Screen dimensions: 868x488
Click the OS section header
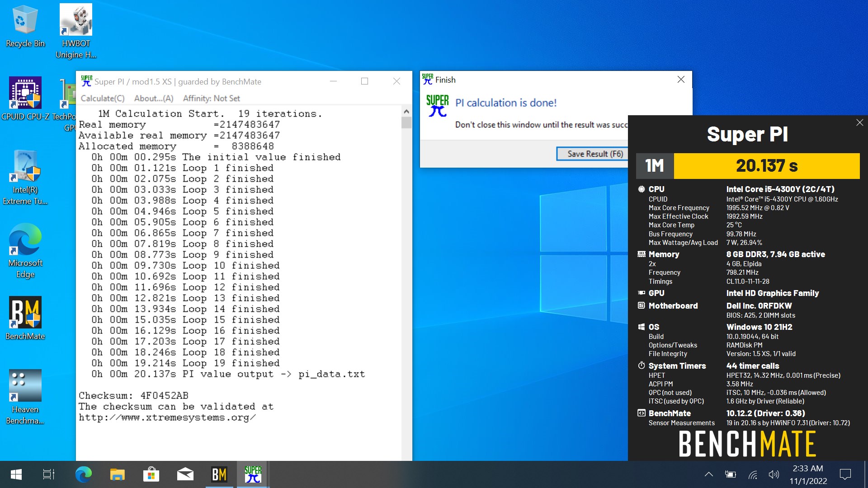654,327
